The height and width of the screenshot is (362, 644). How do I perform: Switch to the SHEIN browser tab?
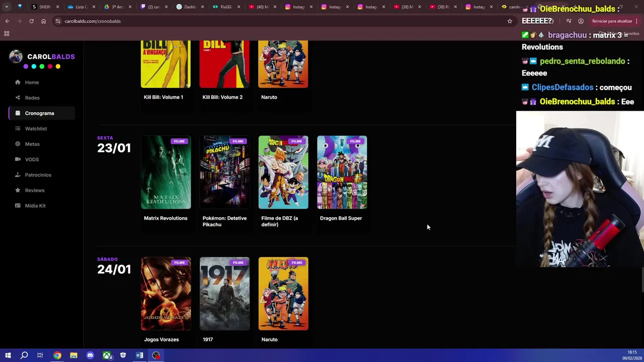[x=44, y=7]
